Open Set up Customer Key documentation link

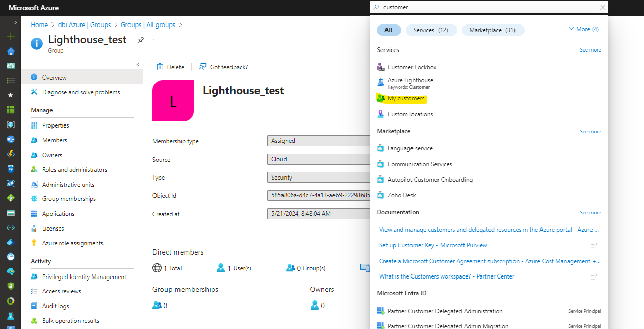click(433, 245)
